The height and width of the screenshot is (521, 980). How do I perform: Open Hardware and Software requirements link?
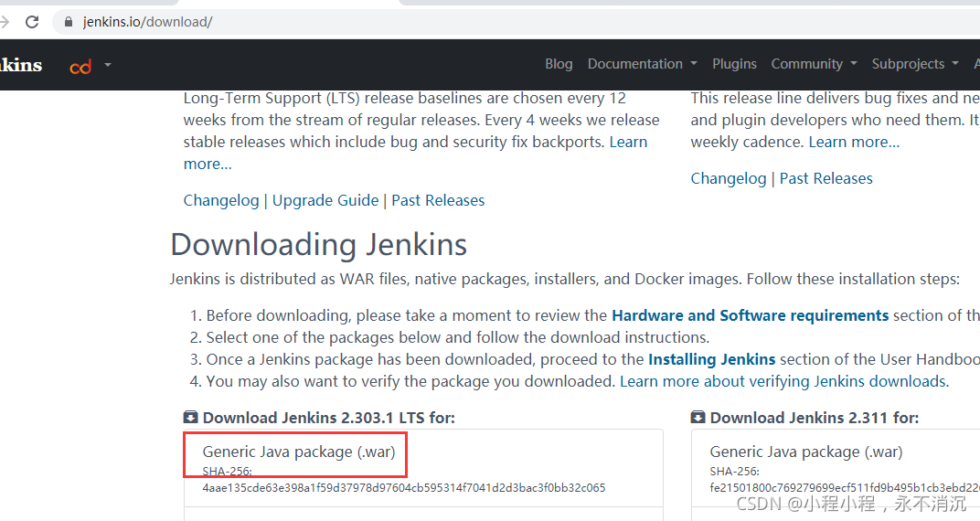[750, 315]
